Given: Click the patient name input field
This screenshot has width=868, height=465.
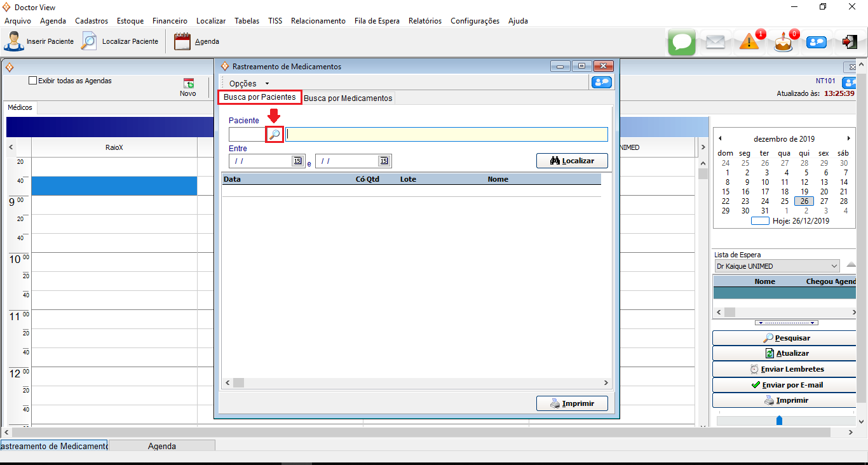Looking at the screenshot, I should [x=446, y=134].
